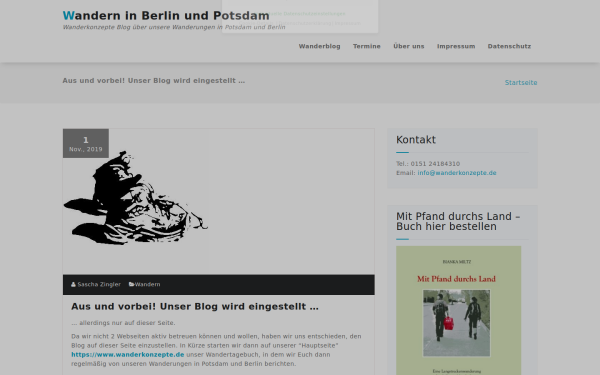
Task: Click the author person icon beside Sascha Zingler
Action: click(73, 284)
